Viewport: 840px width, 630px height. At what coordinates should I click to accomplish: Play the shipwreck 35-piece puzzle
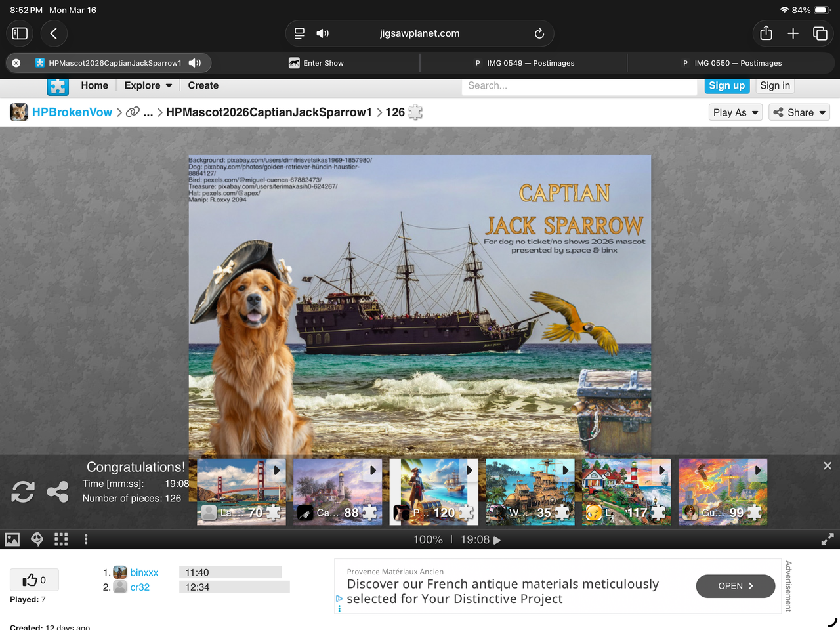point(566,470)
